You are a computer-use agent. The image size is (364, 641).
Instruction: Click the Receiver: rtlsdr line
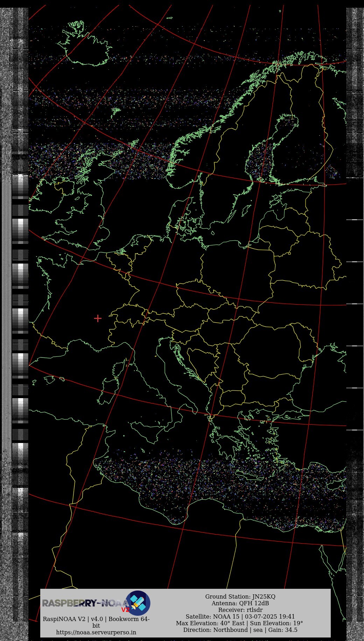click(x=240, y=610)
